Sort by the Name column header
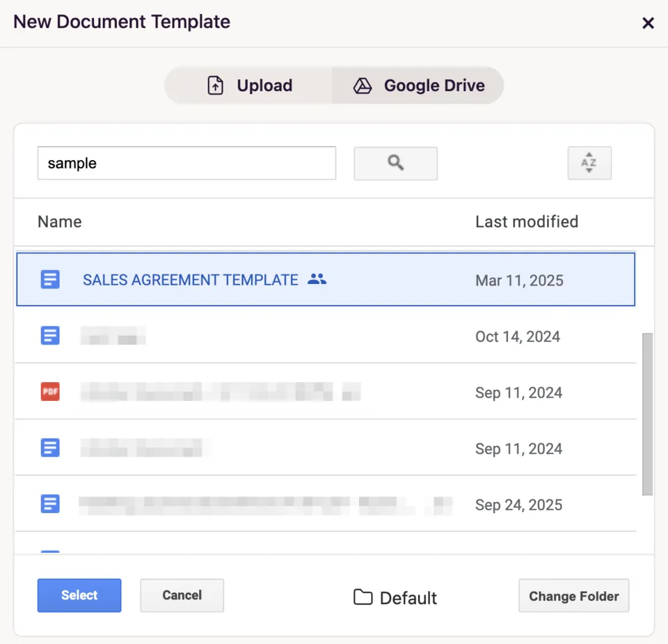This screenshot has width=668, height=644. pos(60,221)
